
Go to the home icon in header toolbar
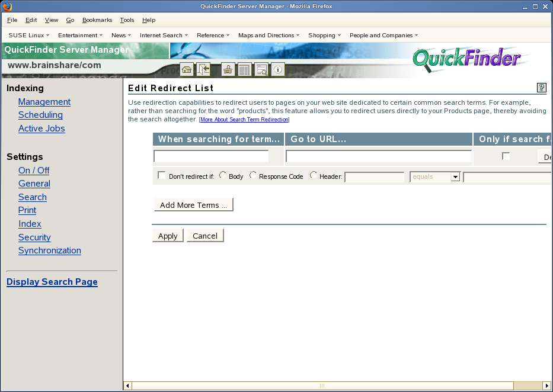click(187, 69)
